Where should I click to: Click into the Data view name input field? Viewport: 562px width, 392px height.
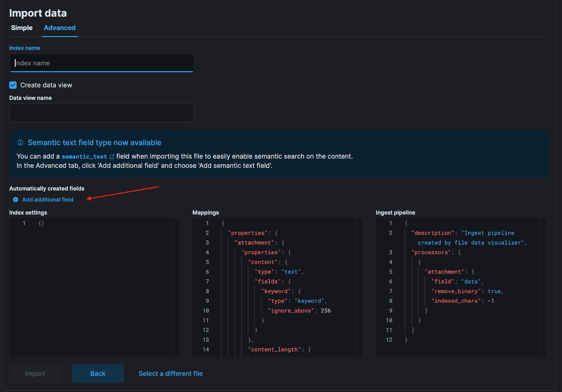[x=102, y=113]
